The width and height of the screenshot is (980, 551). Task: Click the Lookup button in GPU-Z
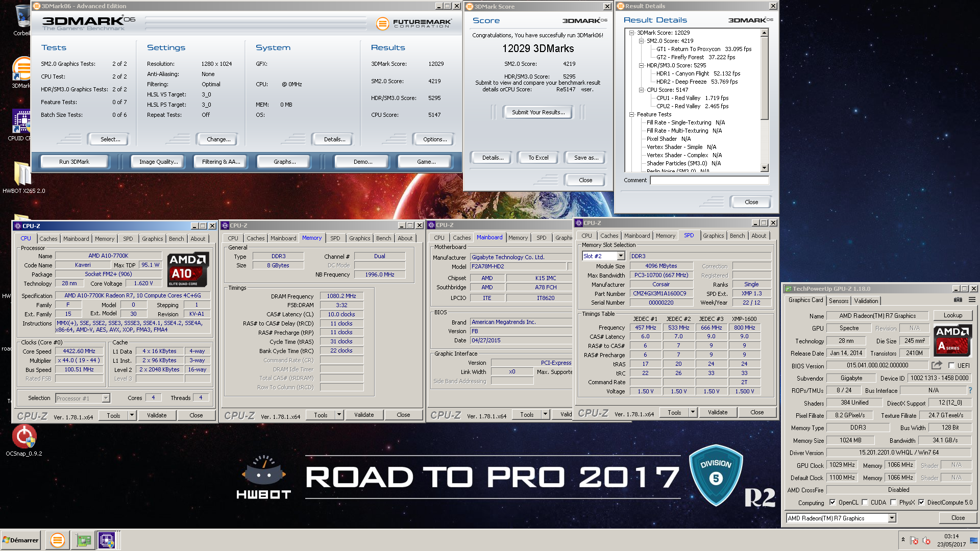pyautogui.click(x=952, y=315)
